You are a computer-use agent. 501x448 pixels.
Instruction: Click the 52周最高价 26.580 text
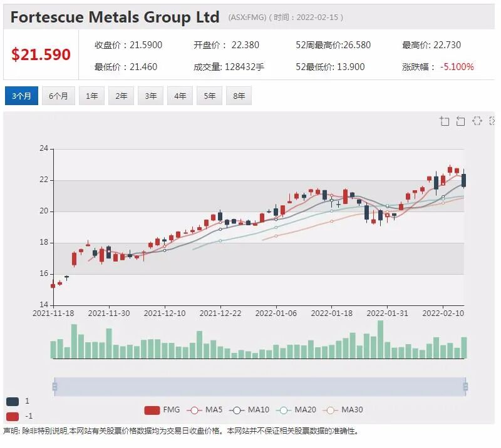333,45
